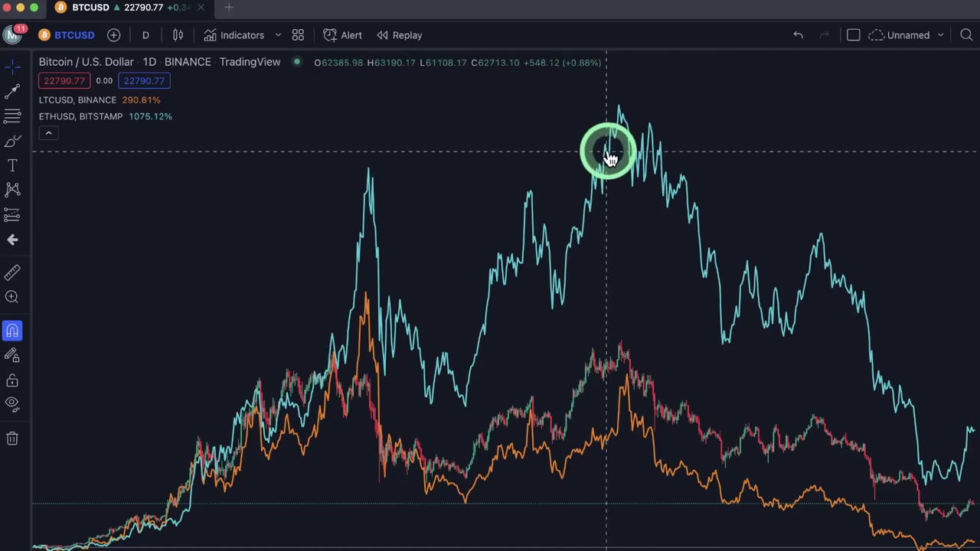Start bar Replay mode
Screen dimensions: 980x551
point(399,35)
